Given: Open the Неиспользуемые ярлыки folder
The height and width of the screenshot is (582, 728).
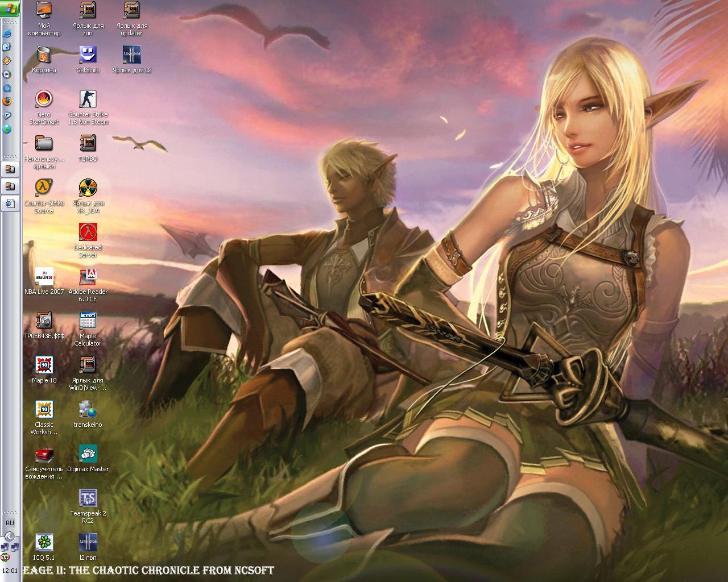Looking at the screenshot, I should click(x=44, y=152).
